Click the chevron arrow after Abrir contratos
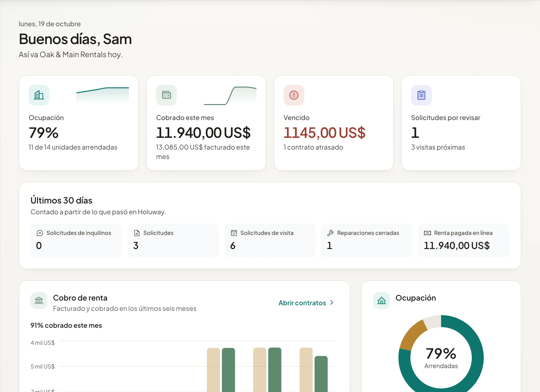 (332, 303)
